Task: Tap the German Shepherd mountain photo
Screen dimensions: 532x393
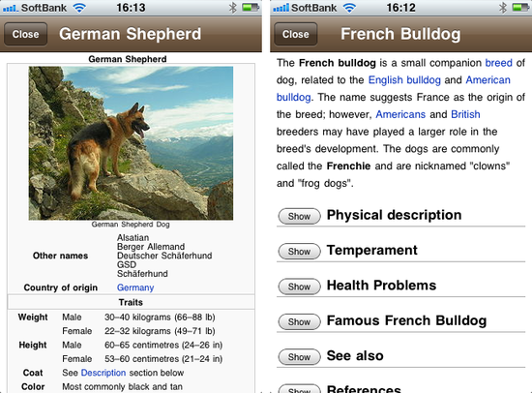Action: pyautogui.click(x=131, y=143)
